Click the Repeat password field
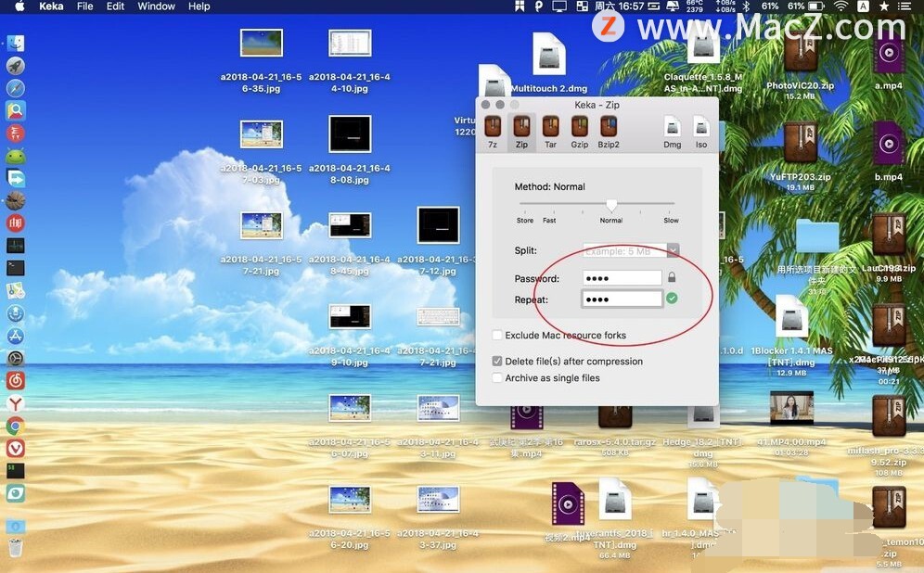Viewport: 924px width, 573px height. 622,299
